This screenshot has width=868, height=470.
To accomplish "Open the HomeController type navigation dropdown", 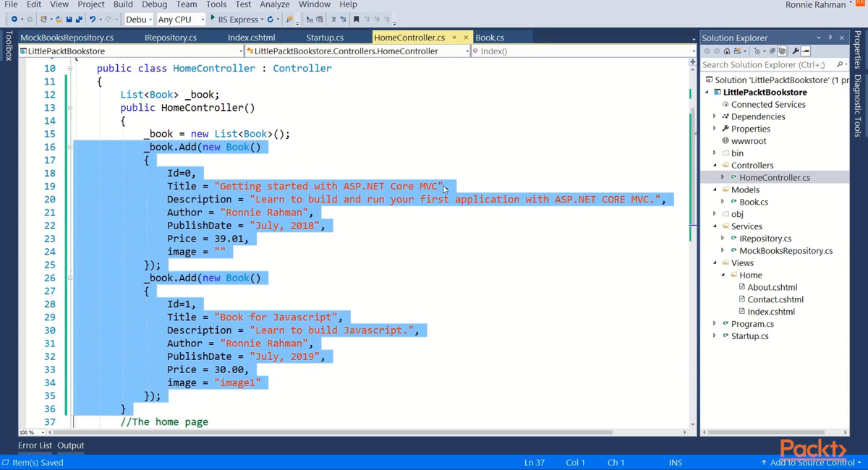I will (x=357, y=51).
